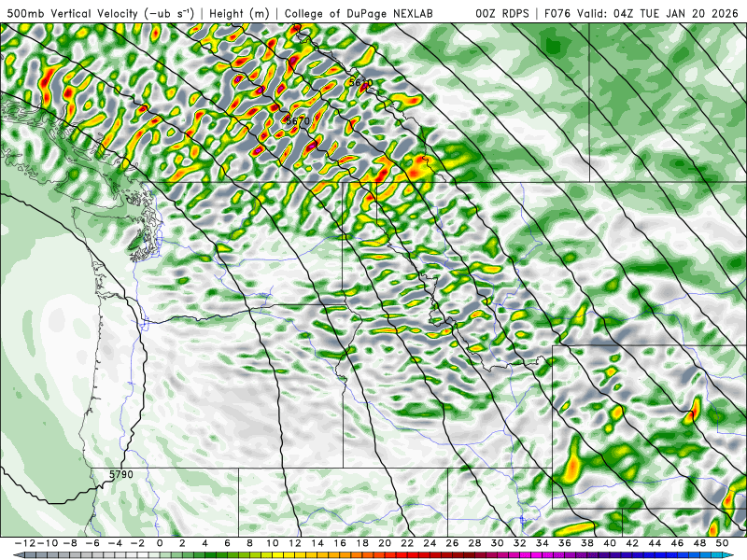Click the "F076 Valid: 04Z TUE JAN 20 2026" text
Screen dimensions: 747x560
point(641,13)
